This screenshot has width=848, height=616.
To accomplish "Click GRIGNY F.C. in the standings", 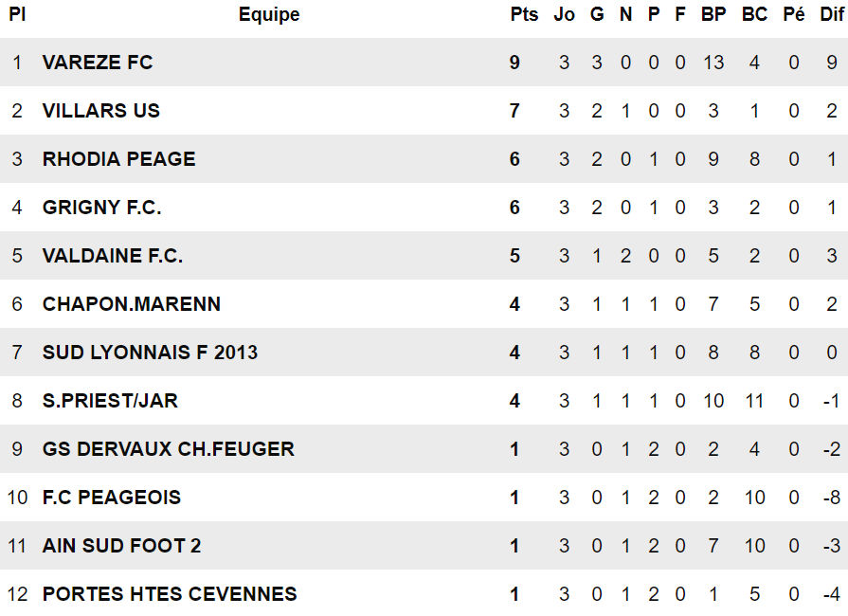I will click(x=101, y=208).
